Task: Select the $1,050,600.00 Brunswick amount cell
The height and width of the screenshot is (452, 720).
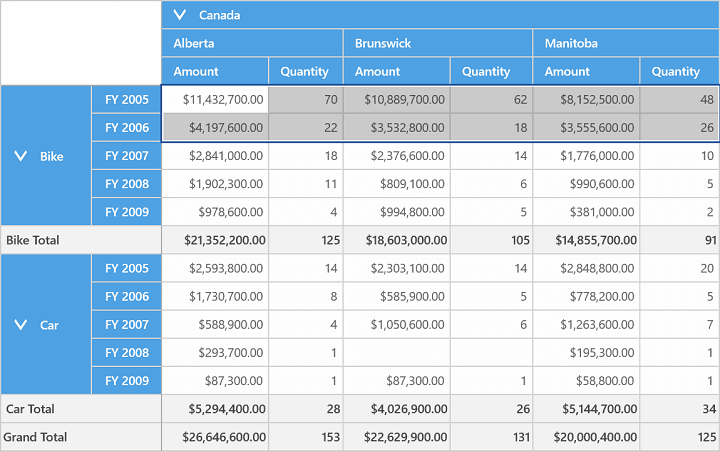Action: (x=397, y=325)
